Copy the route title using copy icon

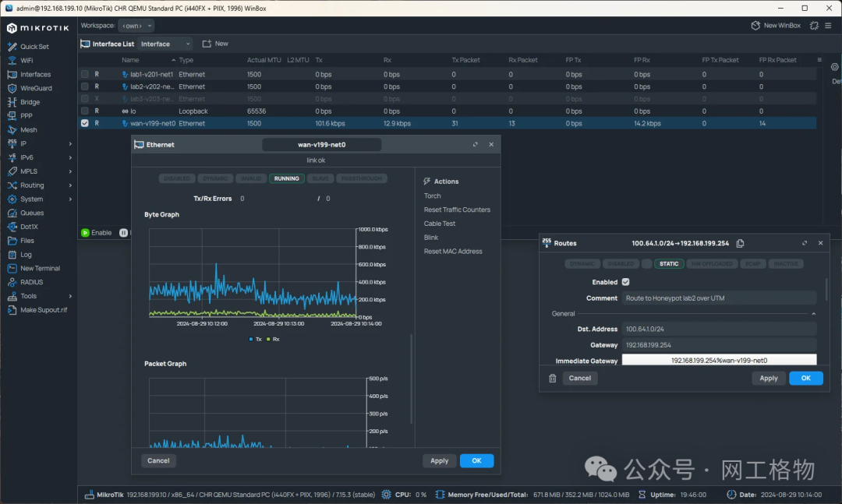[x=740, y=243]
